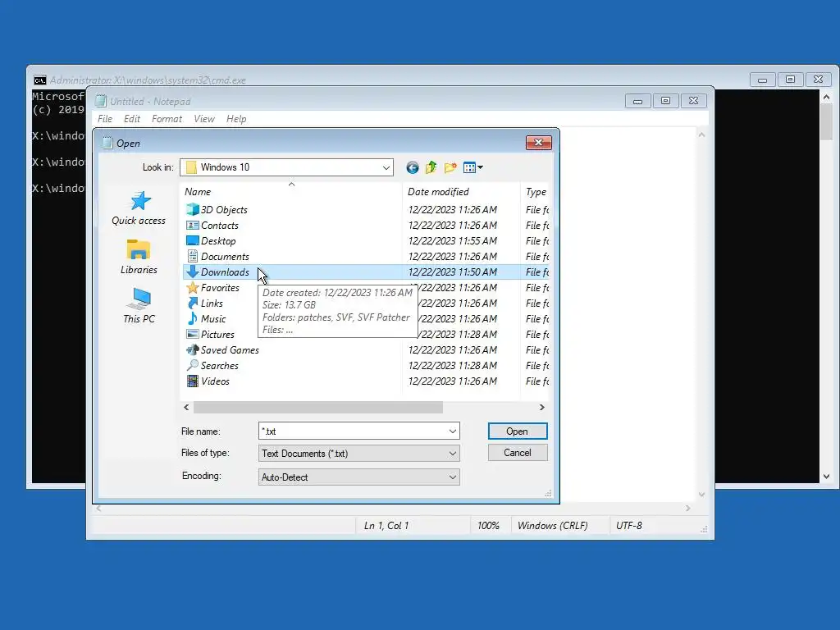Viewport: 840px width, 630px height.
Task: Select the Music folder icon
Action: [192, 319]
